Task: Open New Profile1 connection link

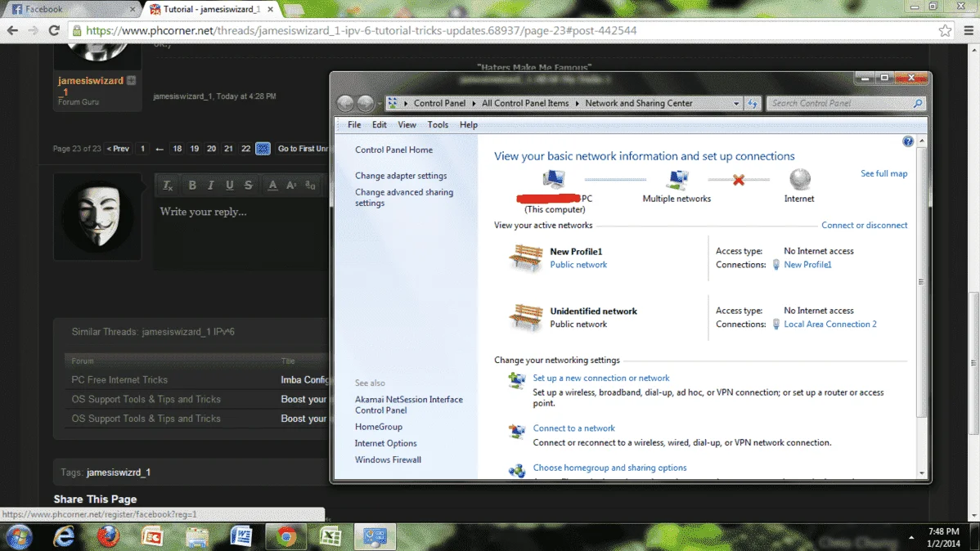Action: tap(807, 264)
